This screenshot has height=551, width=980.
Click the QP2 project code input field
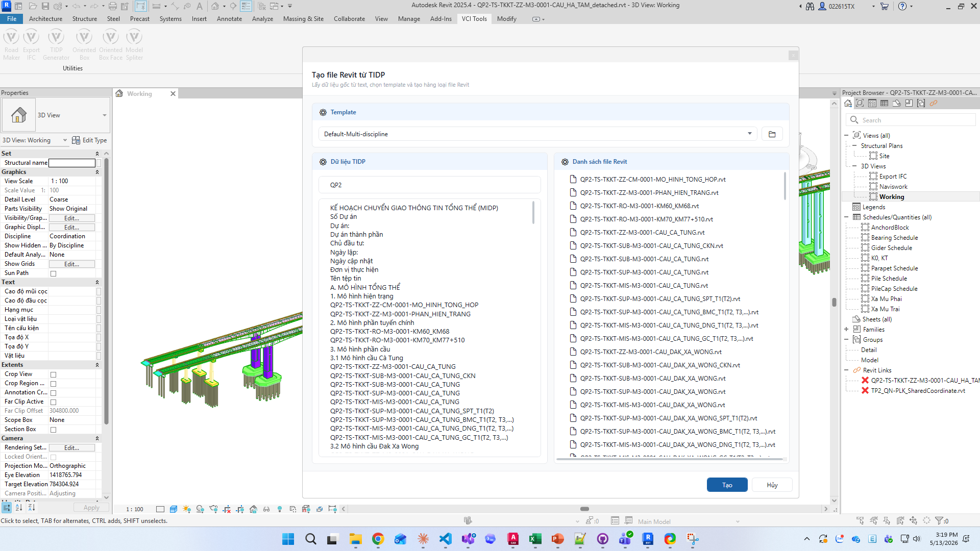430,185
